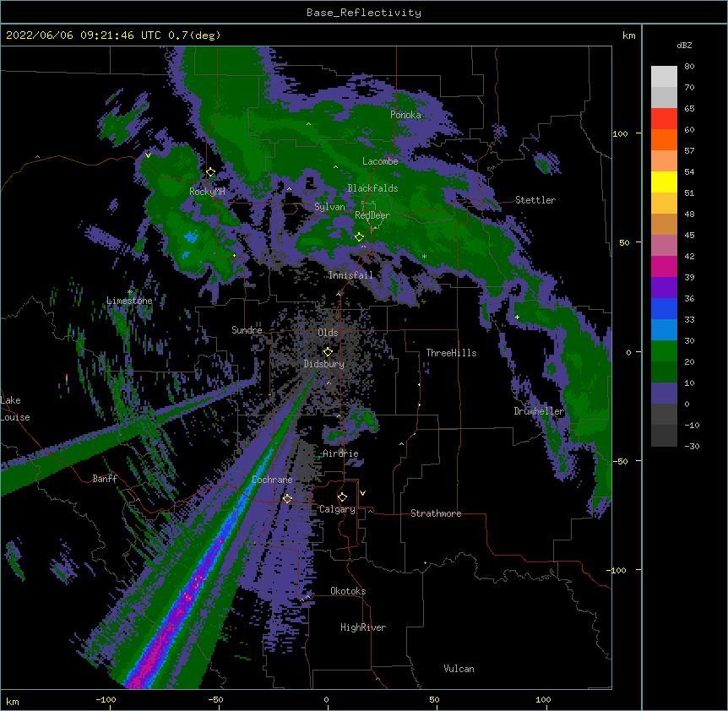Viewport: 728px width, 711px height.
Task: Select the magenta 39-42 dBZ legend swatch
Action: (664, 266)
